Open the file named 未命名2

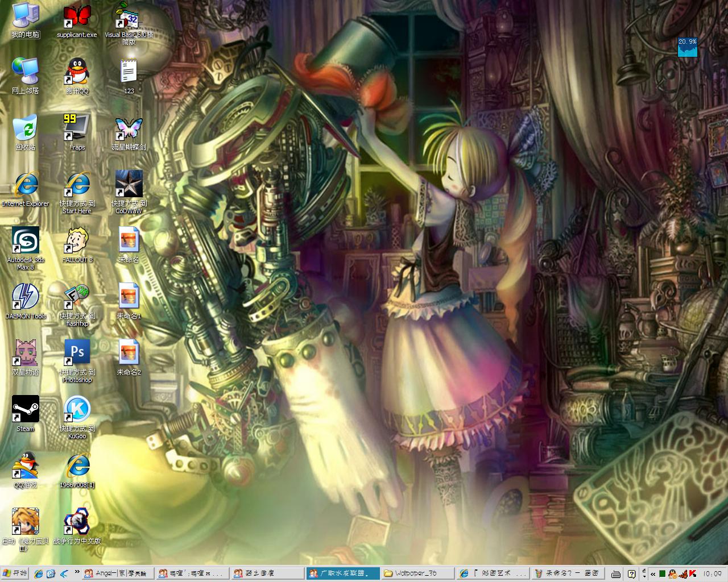pos(129,357)
